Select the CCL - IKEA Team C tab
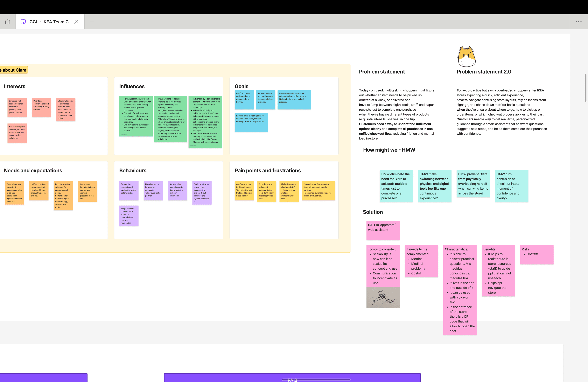This screenshot has height=382, width=588. coord(49,22)
